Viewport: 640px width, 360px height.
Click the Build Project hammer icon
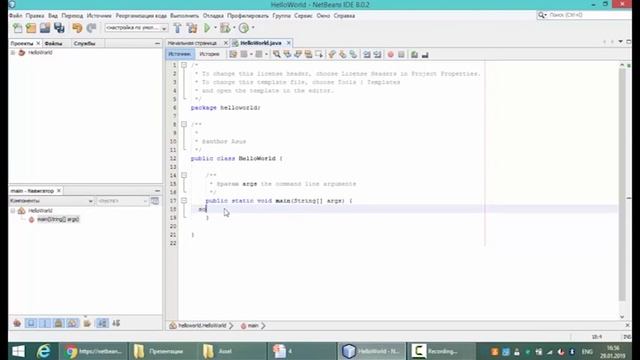point(178,28)
